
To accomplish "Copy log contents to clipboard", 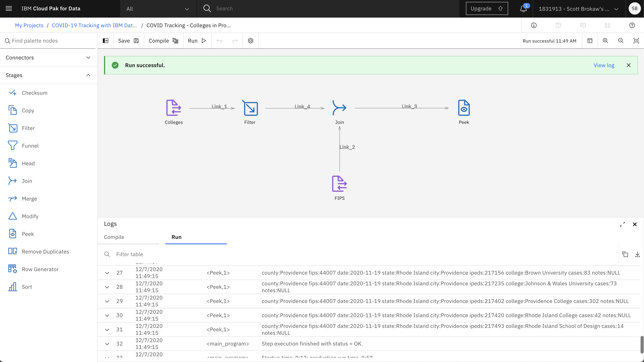I will [625, 254].
